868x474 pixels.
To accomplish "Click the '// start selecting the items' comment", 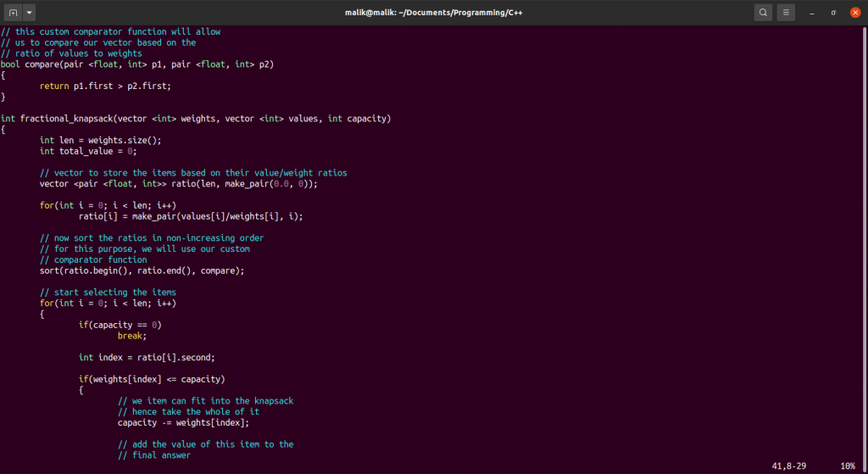I will click(x=108, y=293).
